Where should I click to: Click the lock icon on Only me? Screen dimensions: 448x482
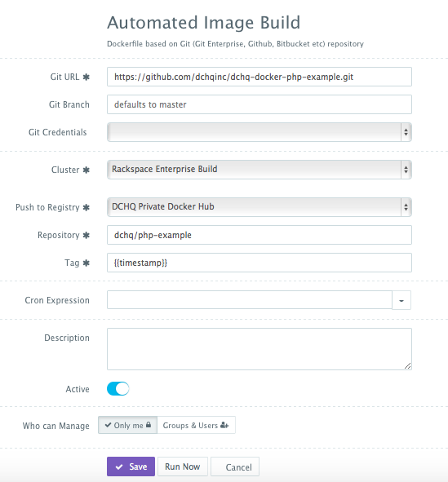point(149,425)
